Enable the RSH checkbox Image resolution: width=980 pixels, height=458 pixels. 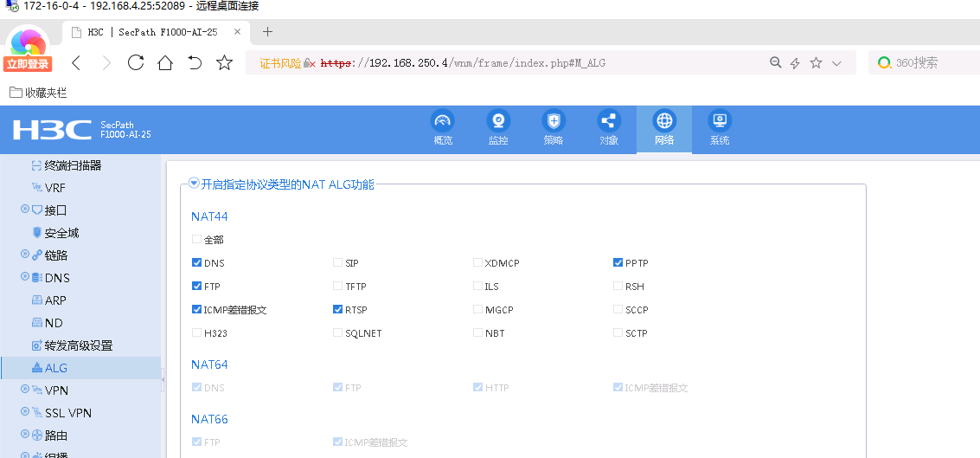click(x=618, y=286)
